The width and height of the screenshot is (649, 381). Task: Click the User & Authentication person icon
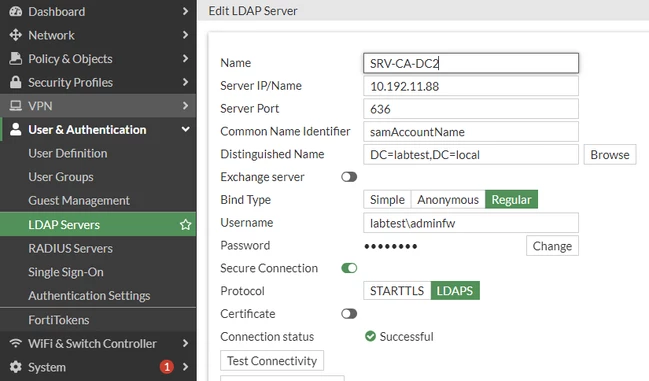click(x=15, y=129)
